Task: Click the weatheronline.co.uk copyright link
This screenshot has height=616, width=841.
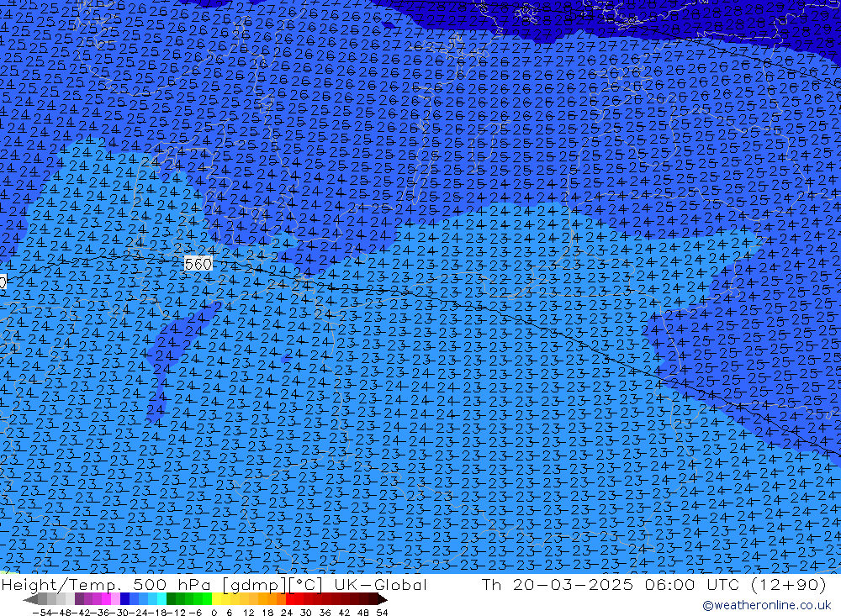Action: (x=766, y=605)
